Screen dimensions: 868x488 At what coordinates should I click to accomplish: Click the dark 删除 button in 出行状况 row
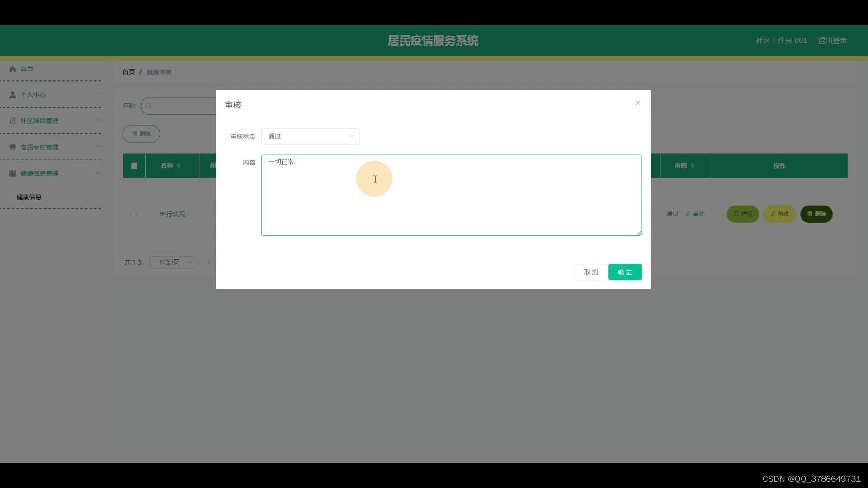coord(816,214)
